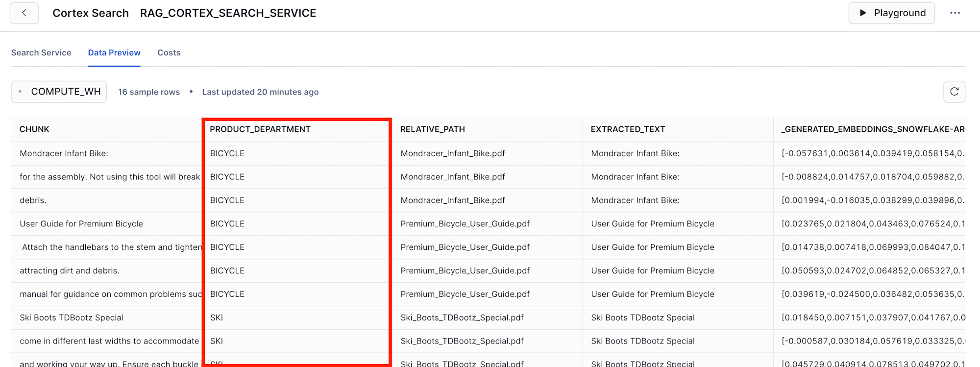Click the first SKI department cell
Image resolution: width=980 pixels, height=367 pixels.
[217, 318]
